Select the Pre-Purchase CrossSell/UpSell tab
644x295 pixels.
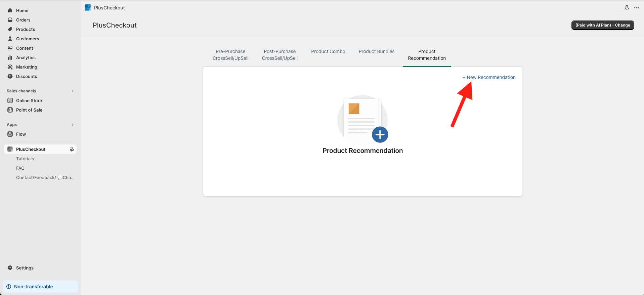point(230,55)
